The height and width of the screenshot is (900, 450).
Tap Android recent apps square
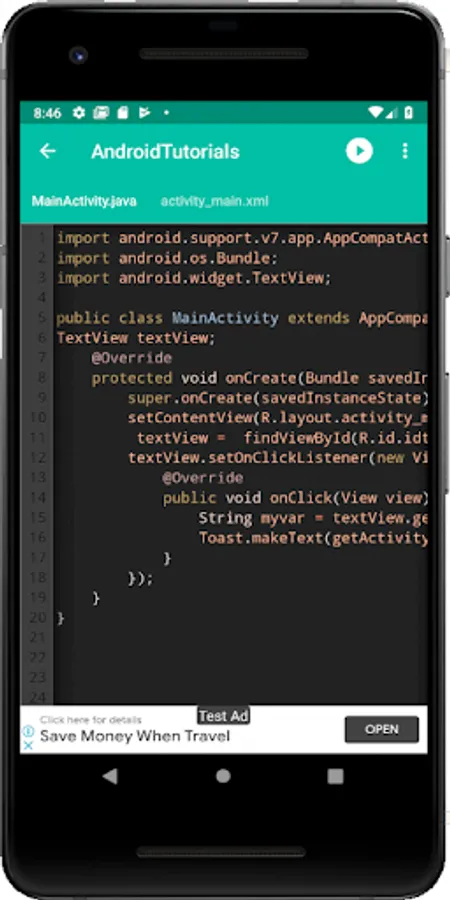click(x=335, y=776)
